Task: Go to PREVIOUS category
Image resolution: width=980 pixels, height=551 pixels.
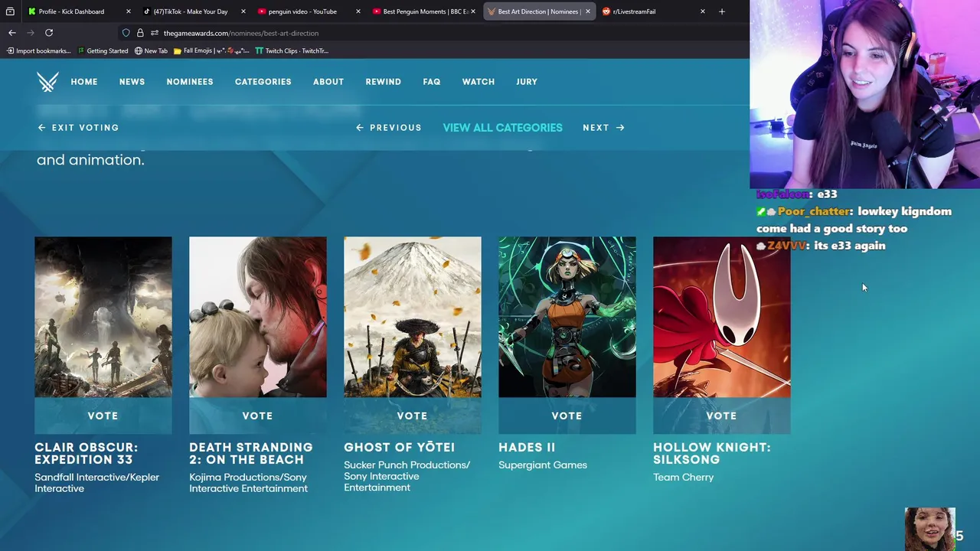Action: [389, 128]
